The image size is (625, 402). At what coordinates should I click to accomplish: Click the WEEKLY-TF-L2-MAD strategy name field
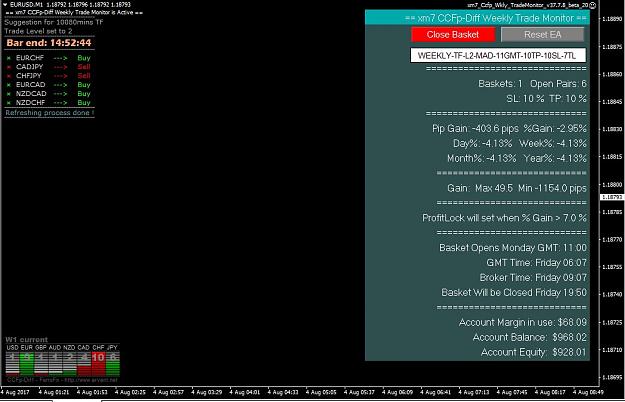coord(498,55)
